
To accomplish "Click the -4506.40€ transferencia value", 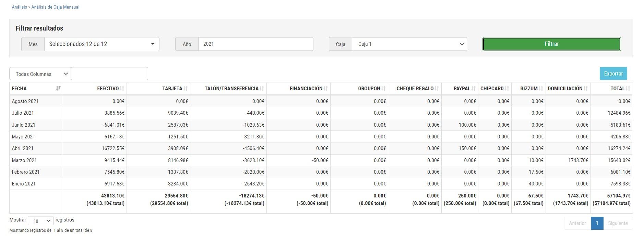I will click(253, 148).
